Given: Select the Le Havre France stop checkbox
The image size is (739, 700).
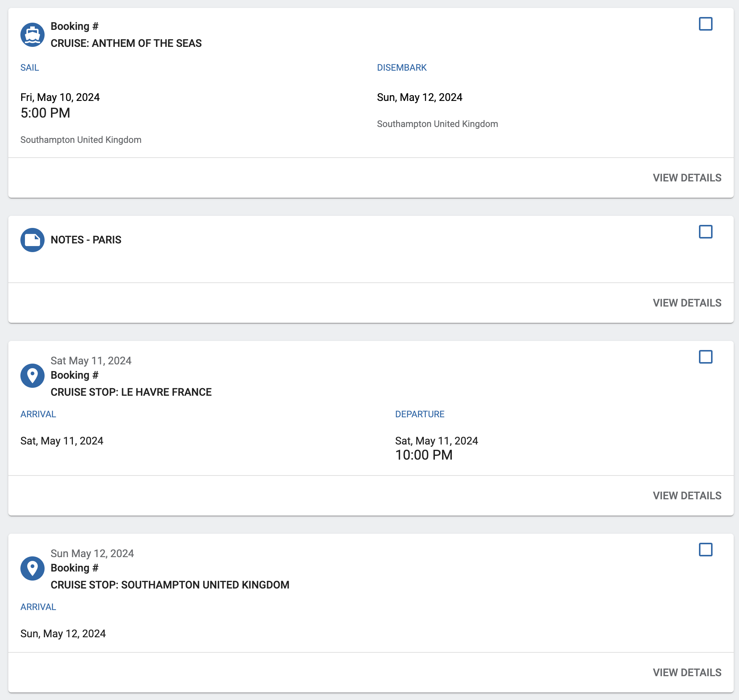Looking at the screenshot, I should coord(705,357).
